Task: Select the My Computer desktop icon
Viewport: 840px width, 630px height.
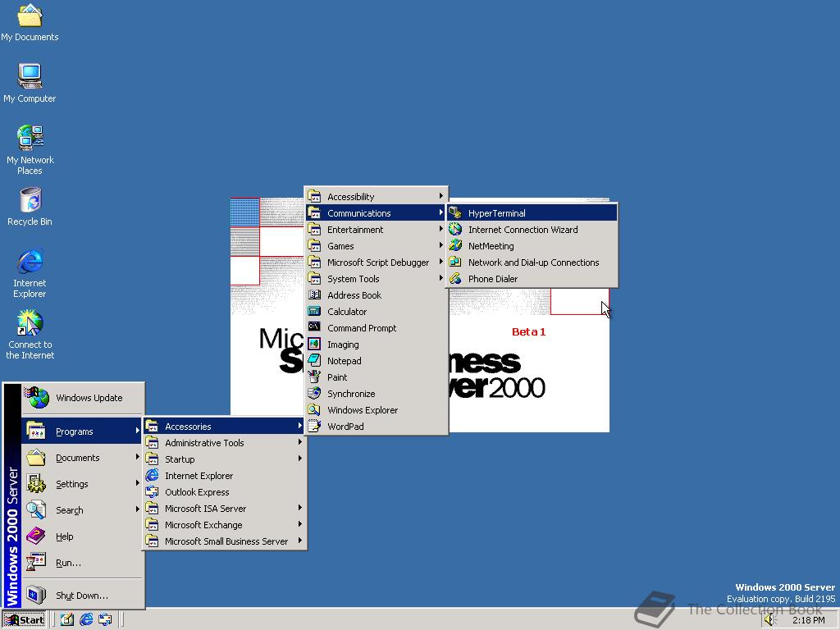Action: (30, 83)
